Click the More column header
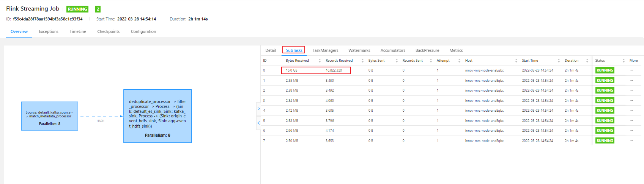 point(633,61)
